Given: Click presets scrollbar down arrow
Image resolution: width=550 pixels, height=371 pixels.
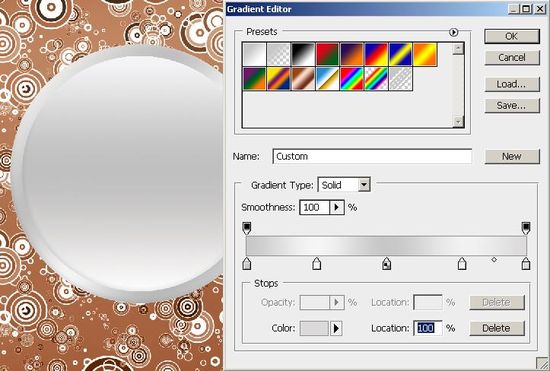Looking at the screenshot, I should (458, 121).
